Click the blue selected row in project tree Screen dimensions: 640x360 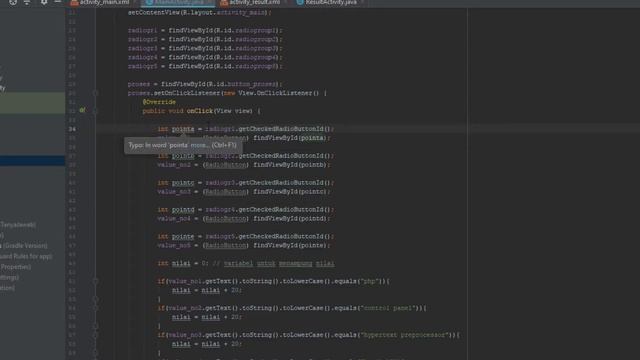[32, 160]
